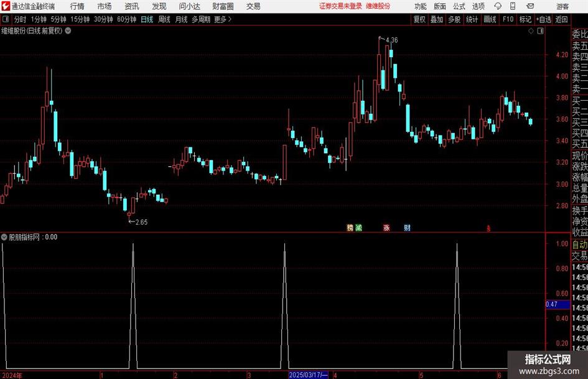The width and height of the screenshot is (588, 379).
Task: Toggle the left sidebar panel icon
Action: click(6, 19)
